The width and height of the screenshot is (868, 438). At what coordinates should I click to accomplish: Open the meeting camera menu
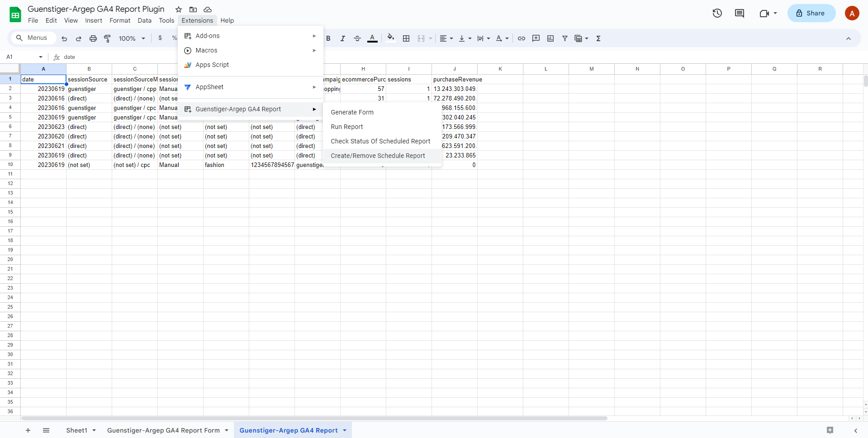coord(768,13)
